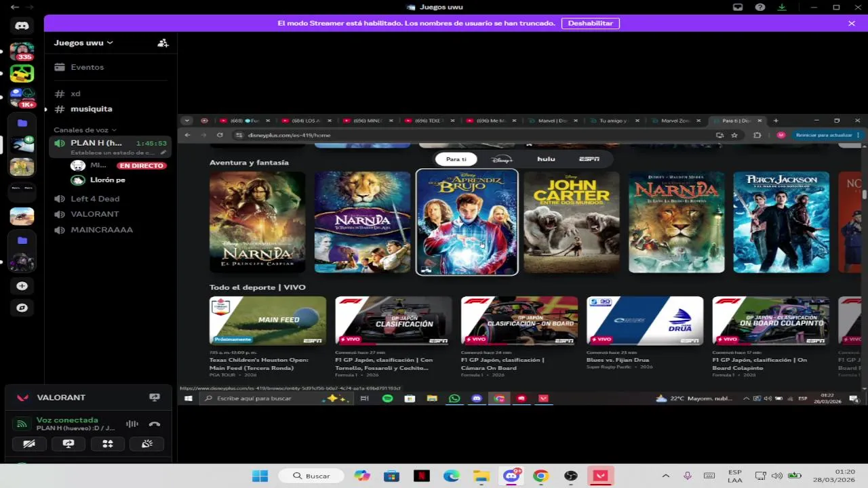This screenshot has width=868, height=488.
Task: Open Chrome tab search dropdown arrow
Action: point(186,121)
